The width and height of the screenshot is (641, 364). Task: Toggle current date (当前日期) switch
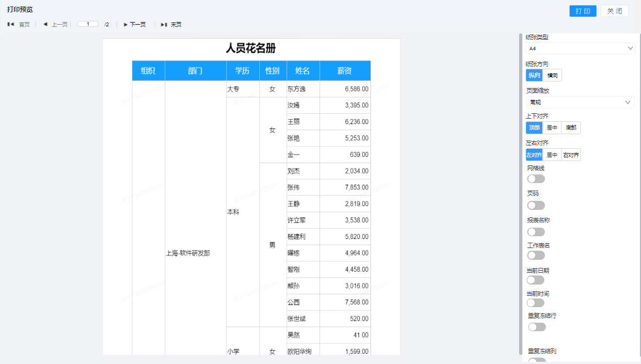coord(536,280)
